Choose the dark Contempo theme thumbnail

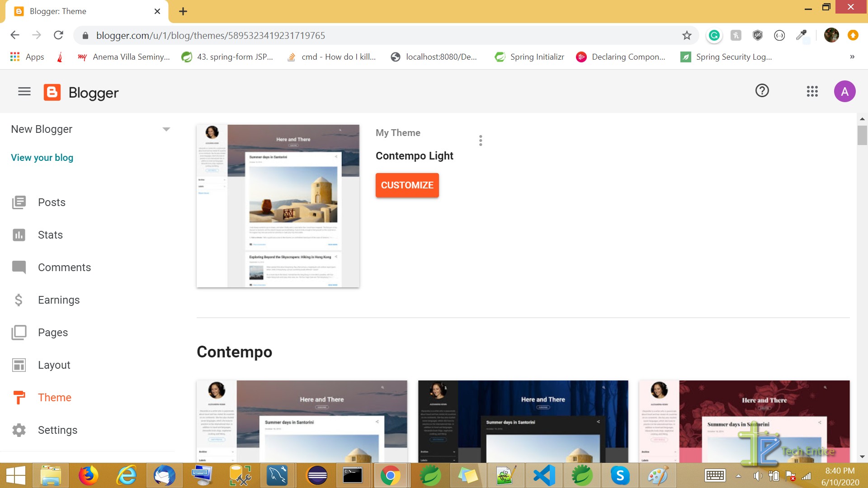(x=523, y=421)
